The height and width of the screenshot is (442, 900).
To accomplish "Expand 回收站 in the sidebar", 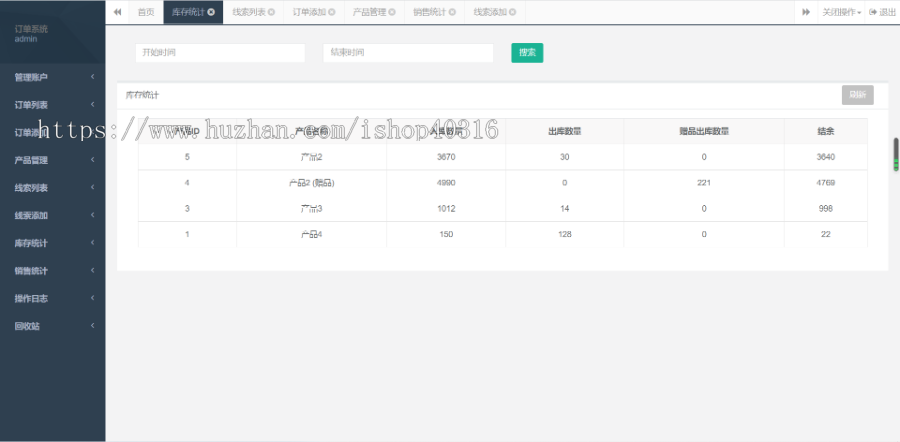I will 53,325.
